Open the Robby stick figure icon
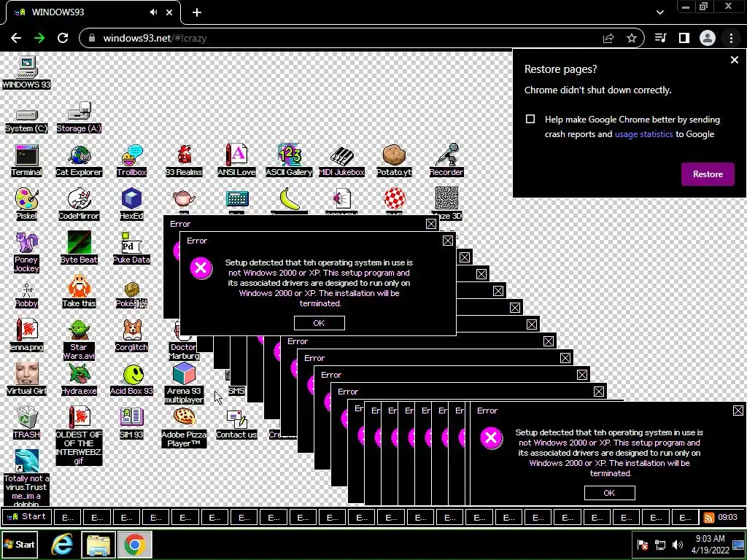Viewport: 747px width, 560px height. tap(26, 296)
